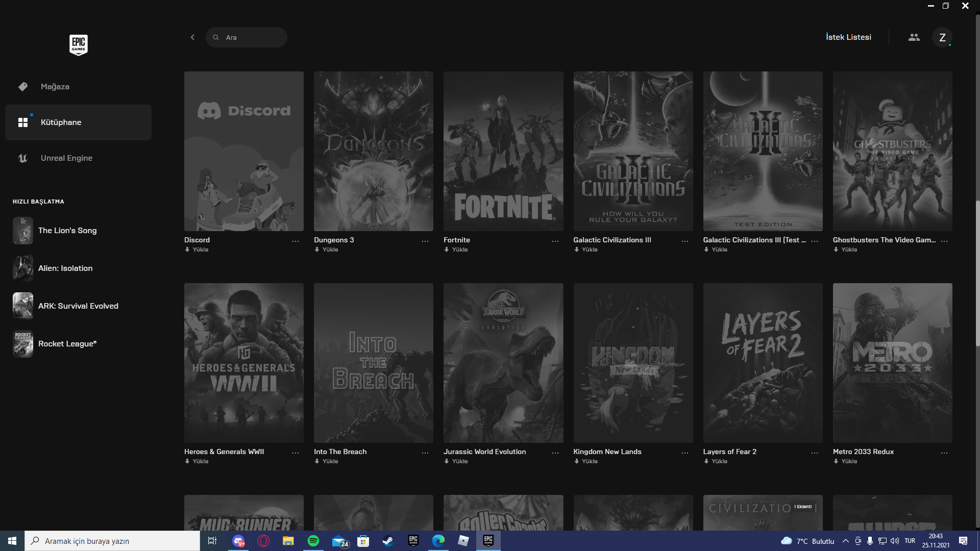
Task: Open Galactic Civilizations III cover thumbnail
Action: click(633, 151)
